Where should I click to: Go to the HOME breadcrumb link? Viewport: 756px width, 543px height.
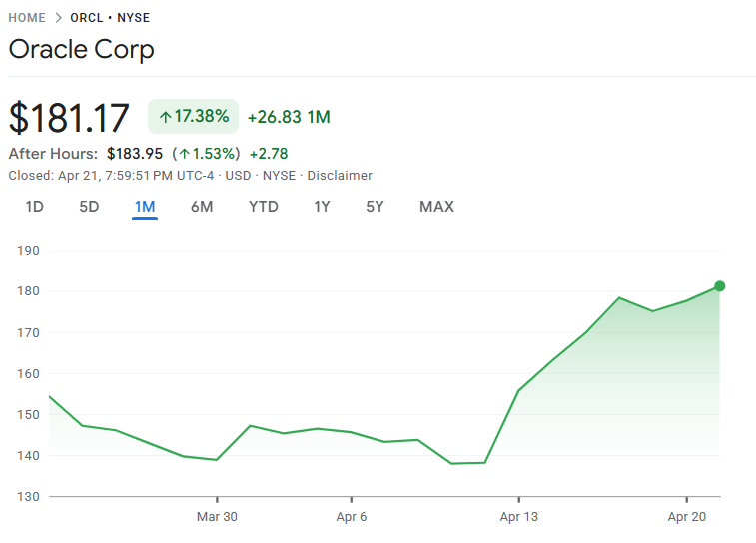pos(27,18)
